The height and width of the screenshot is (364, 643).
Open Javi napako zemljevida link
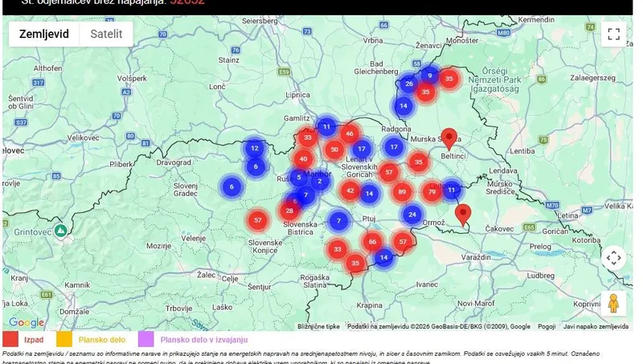(x=596, y=326)
